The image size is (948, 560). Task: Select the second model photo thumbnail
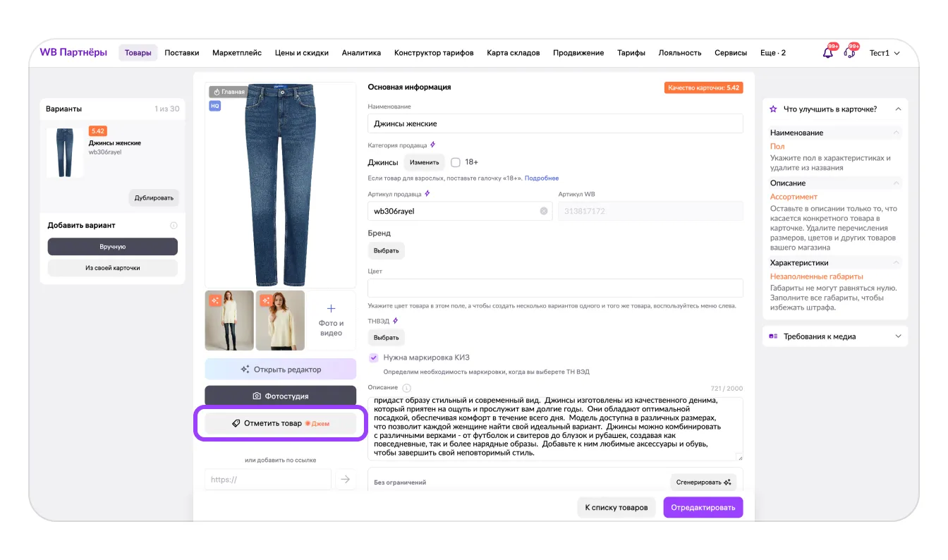point(280,321)
